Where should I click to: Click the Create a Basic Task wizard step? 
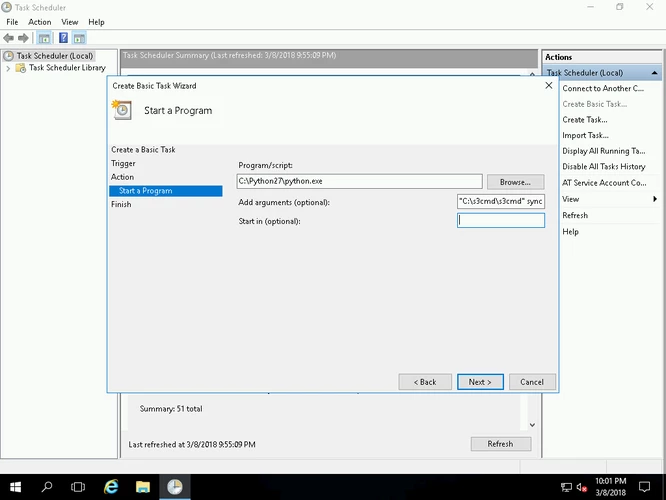(x=143, y=150)
